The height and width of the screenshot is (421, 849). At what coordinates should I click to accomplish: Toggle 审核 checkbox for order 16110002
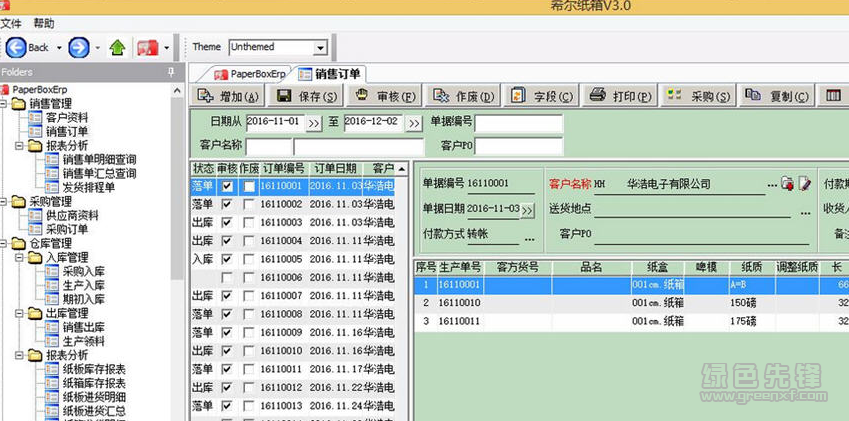pyautogui.click(x=227, y=205)
